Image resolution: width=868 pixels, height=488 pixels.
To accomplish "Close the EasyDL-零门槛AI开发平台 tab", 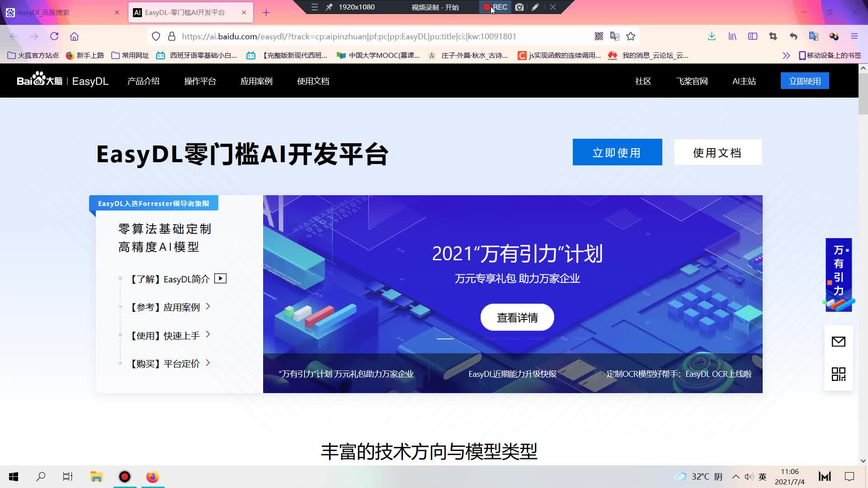I will tap(244, 13).
